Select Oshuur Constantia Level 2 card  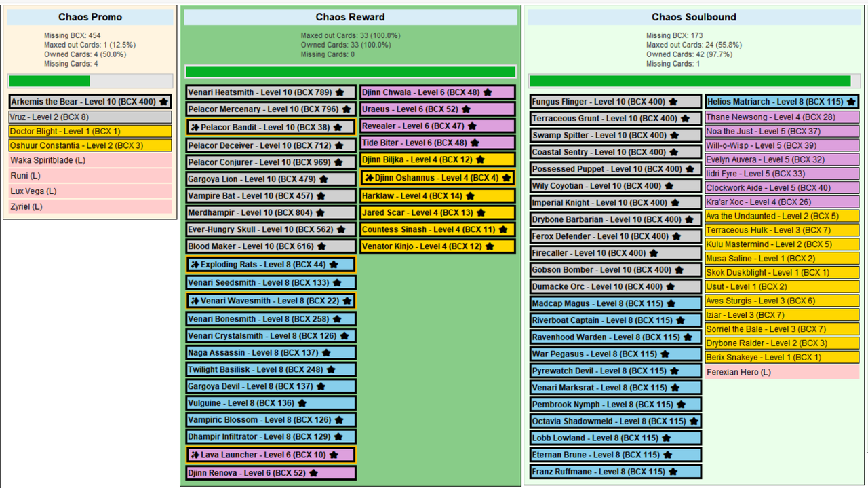[x=90, y=145]
